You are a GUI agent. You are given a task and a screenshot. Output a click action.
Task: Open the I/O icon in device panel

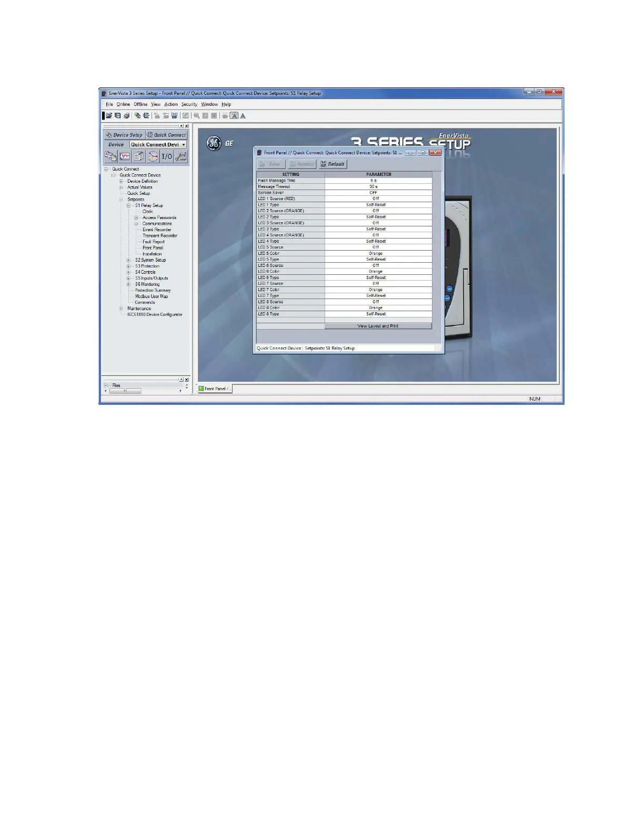point(167,156)
